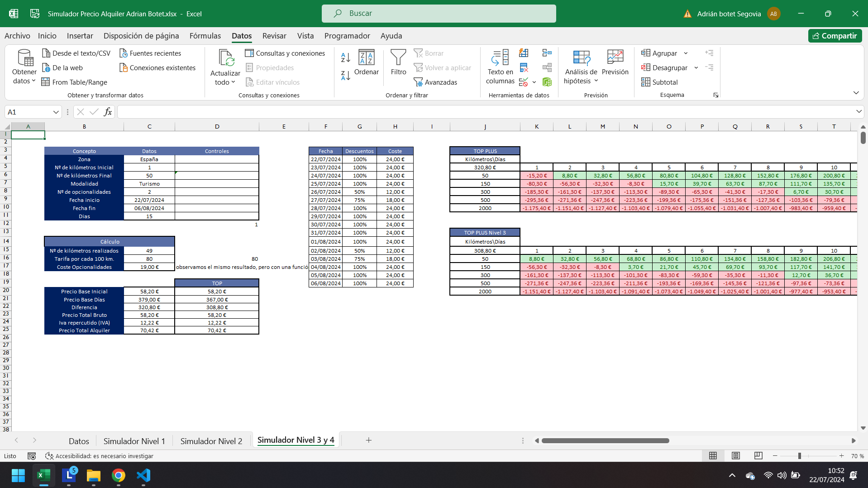Expand the Análisis de hipótesis menu
The height and width of the screenshot is (488, 868).
pyautogui.click(x=581, y=81)
